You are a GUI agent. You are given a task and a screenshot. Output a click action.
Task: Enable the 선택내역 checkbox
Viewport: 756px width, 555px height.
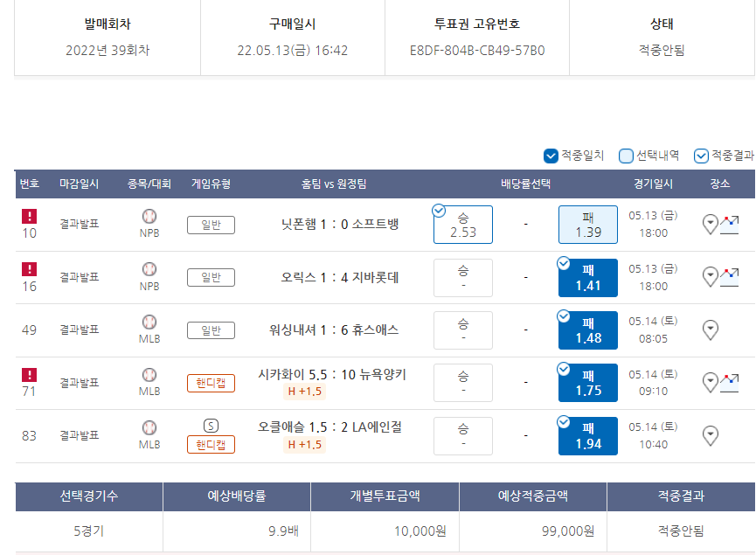tap(626, 156)
